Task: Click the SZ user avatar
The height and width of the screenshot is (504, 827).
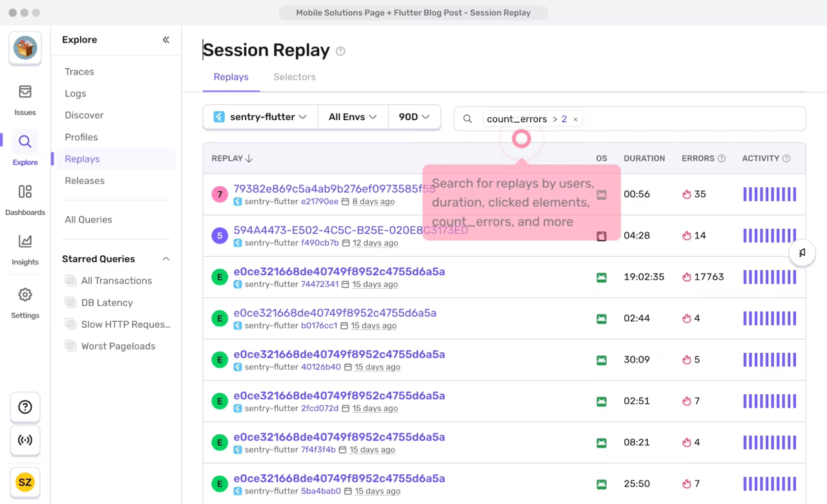Action: click(25, 482)
